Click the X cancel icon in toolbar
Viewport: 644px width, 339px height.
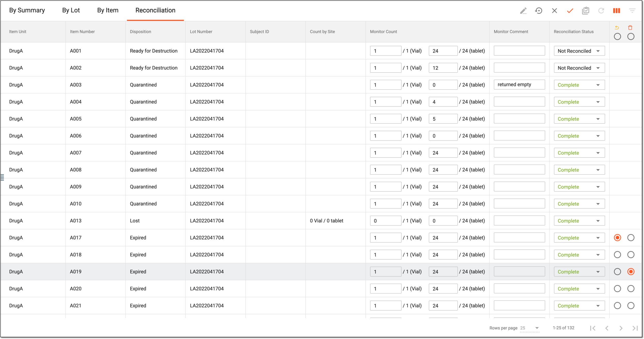554,11
